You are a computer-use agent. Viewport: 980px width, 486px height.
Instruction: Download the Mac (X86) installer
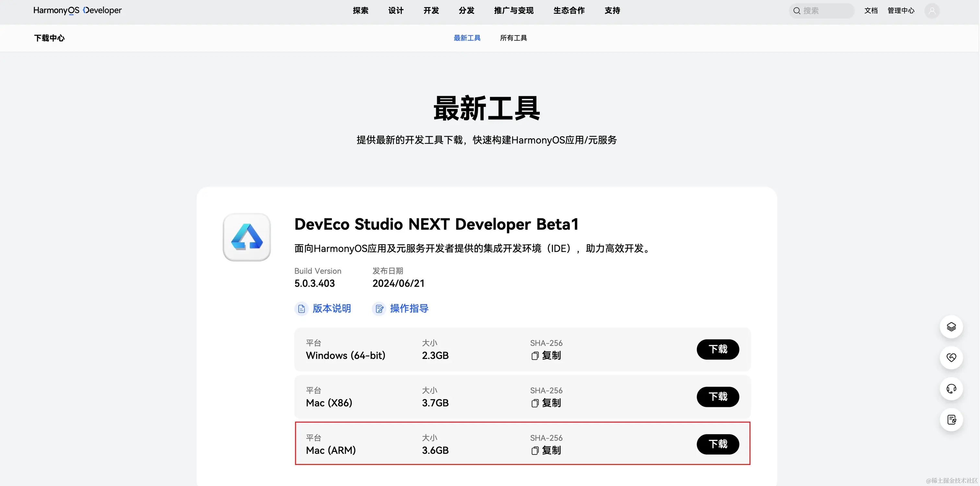pyautogui.click(x=717, y=397)
